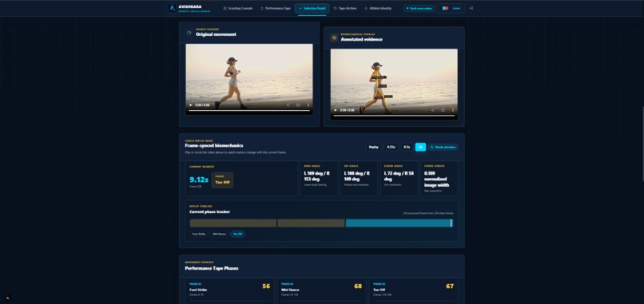Click the Elbow Angle metric card

[x=400, y=178]
